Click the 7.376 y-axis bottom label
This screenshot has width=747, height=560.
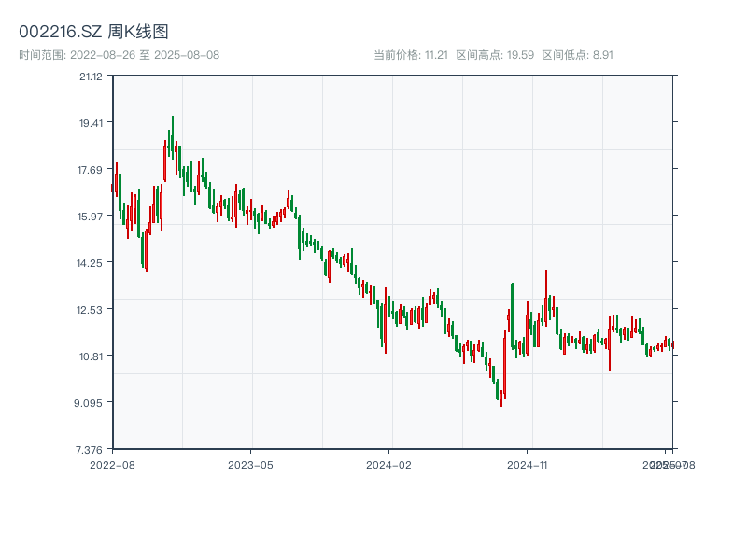[91, 450]
